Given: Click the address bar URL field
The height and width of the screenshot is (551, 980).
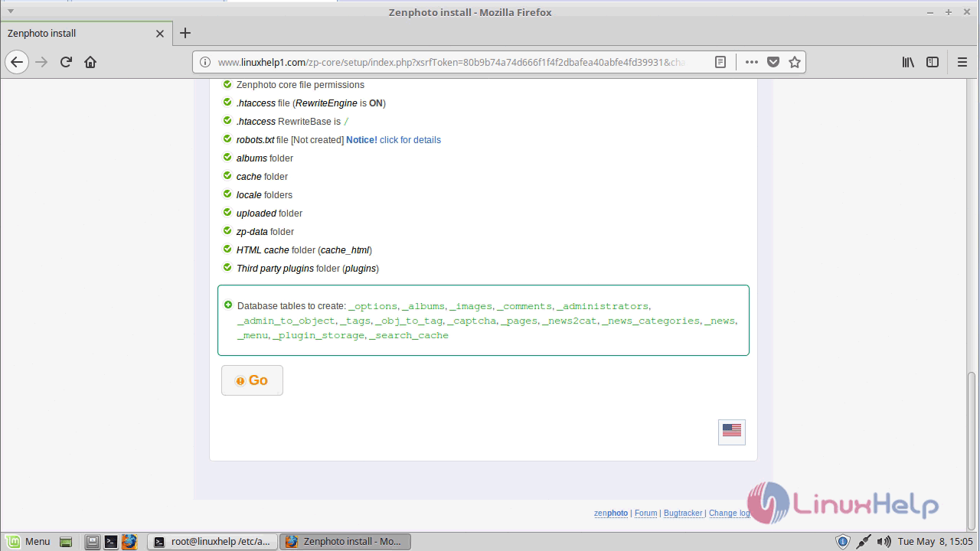Looking at the screenshot, I should click(x=452, y=62).
